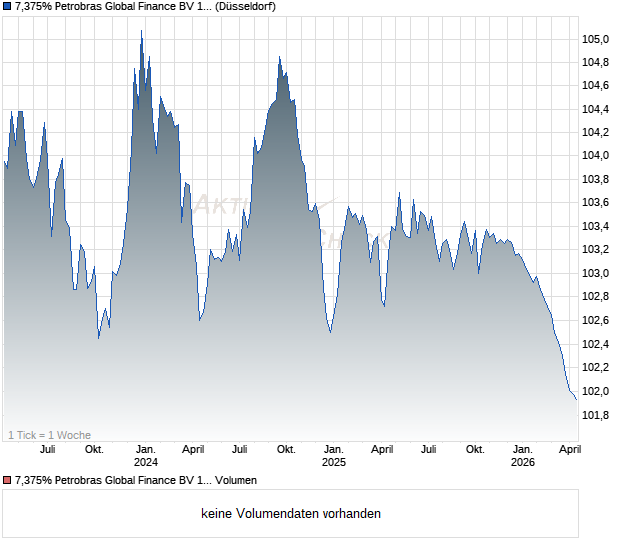The image size is (620, 546).
Task: Click the 103,0 price axis label
Action: [595, 273]
